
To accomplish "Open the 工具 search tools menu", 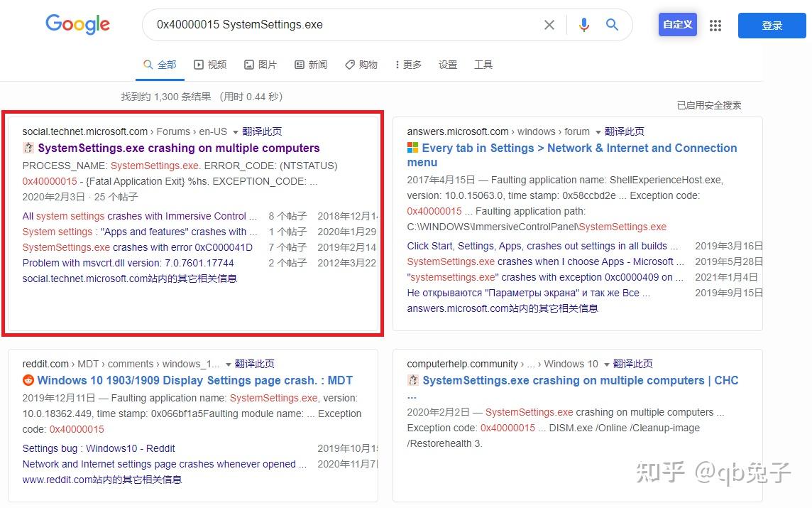I will [x=483, y=64].
